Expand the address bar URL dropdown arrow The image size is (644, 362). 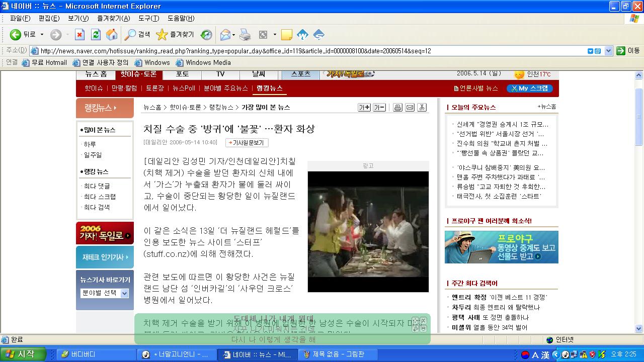pos(608,51)
